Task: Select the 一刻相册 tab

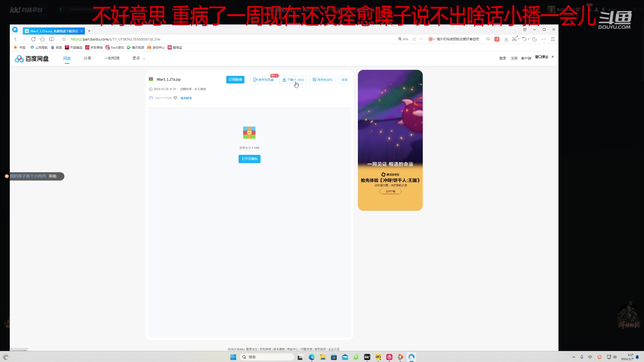Action: click(112, 58)
